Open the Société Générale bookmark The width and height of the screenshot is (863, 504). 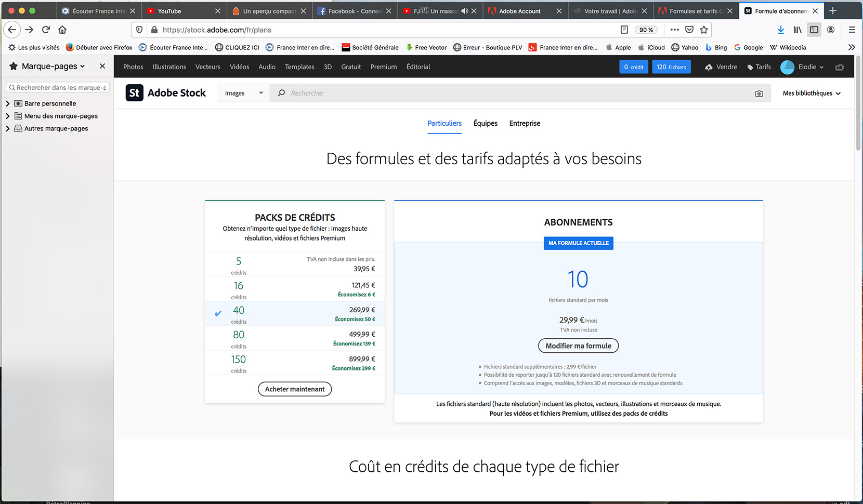(x=370, y=47)
